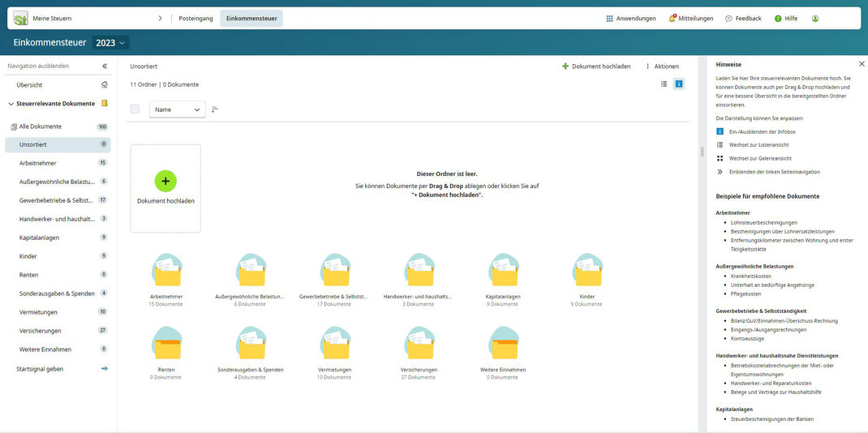Screen dimensions: 868x433
Task: Open the Versicherungen folder icon in grid
Action: tap(419, 344)
